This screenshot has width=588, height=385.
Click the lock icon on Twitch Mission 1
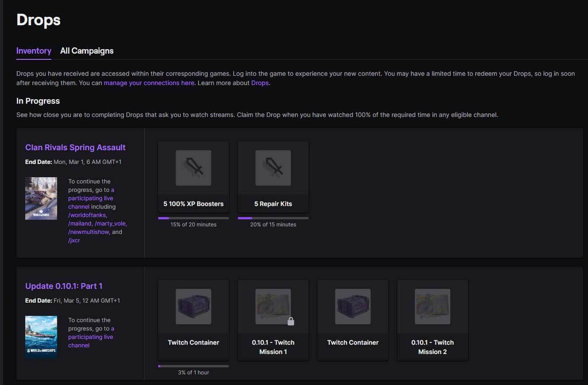pyautogui.click(x=291, y=321)
